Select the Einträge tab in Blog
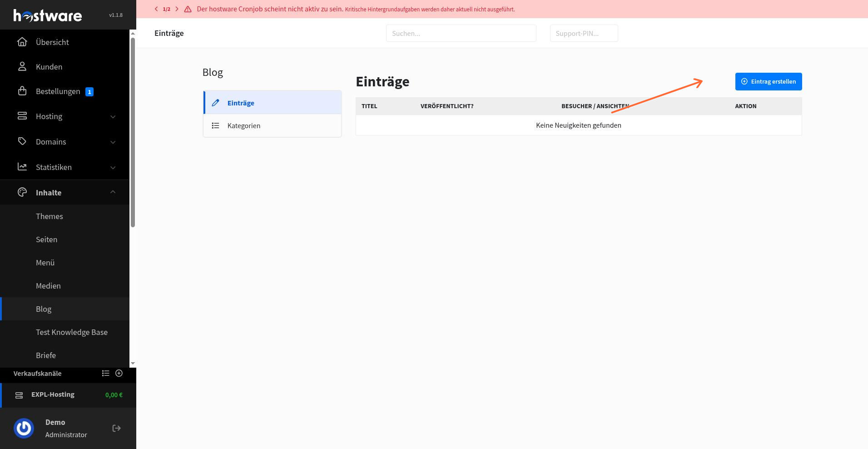Image resolution: width=868 pixels, height=449 pixels. tap(273, 103)
